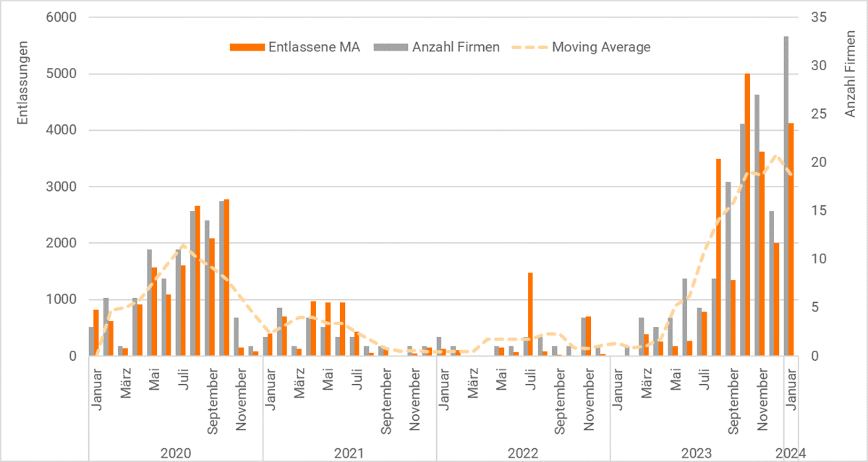Click the dashed Moving Average legend line
The height and width of the screenshot is (462, 868).
tap(529, 48)
